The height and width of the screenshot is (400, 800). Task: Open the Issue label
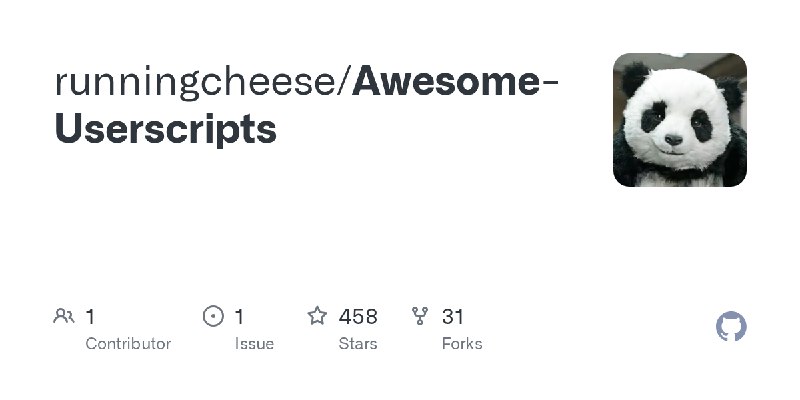coord(254,343)
